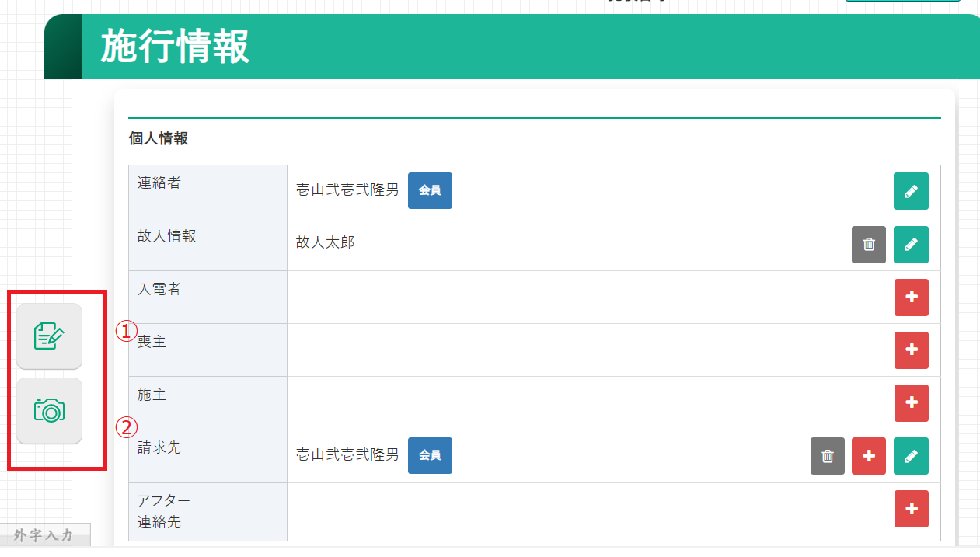The height and width of the screenshot is (557, 980).
Task: Open the memo edit sidebar button
Action: click(x=49, y=336)
